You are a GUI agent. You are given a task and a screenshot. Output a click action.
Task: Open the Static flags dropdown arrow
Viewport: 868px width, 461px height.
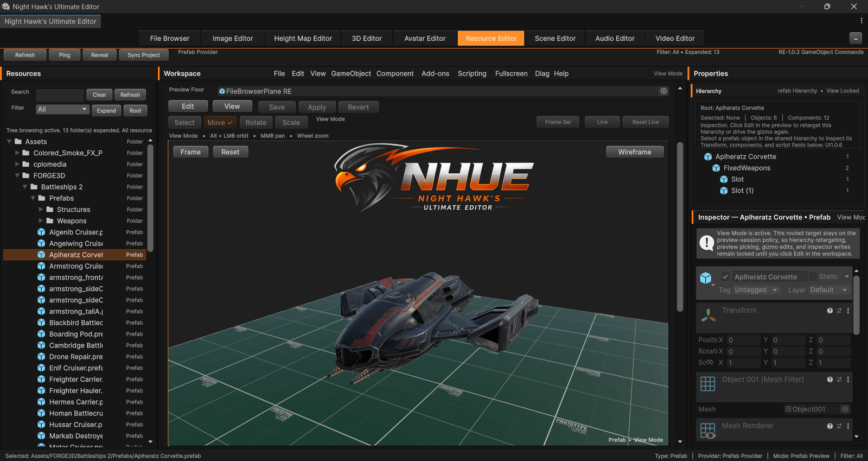pos(847,277)
